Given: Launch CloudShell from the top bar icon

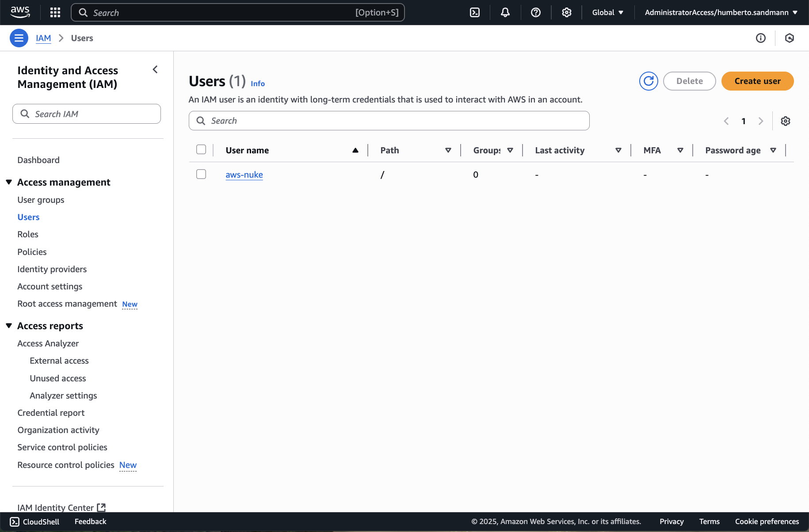Looking at the screenshot, I should 475,12.
